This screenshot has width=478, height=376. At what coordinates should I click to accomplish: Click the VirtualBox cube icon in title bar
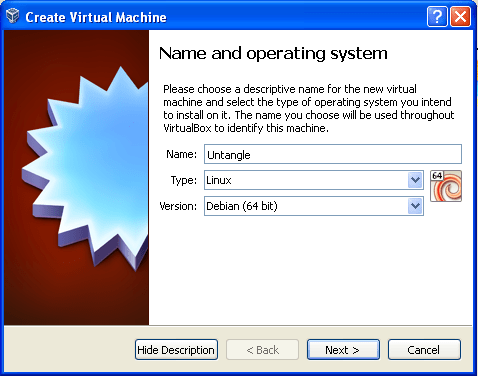click(13, 16)
